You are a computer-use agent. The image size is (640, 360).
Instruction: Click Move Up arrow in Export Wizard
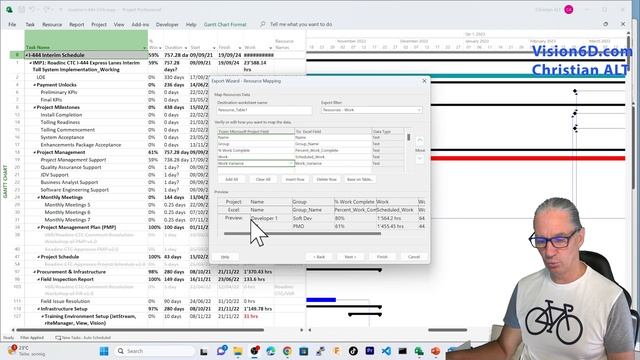click(x=420, y=140)
